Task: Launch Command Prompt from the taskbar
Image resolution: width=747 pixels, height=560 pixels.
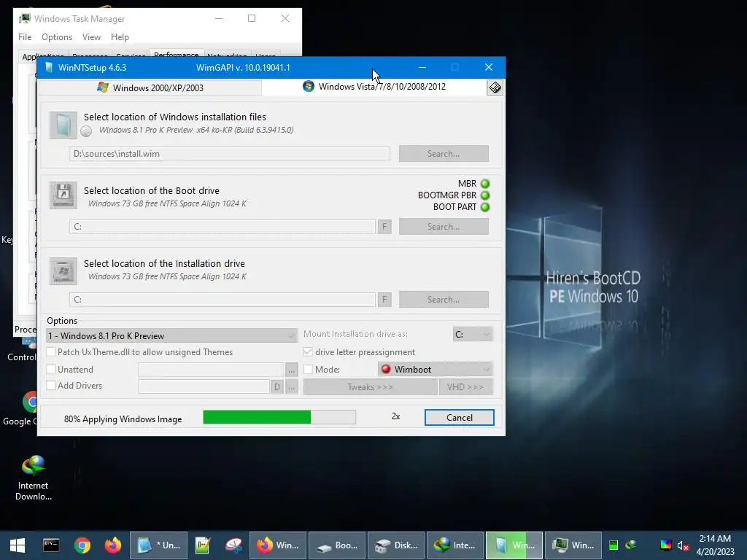Action: click(51, 545)
